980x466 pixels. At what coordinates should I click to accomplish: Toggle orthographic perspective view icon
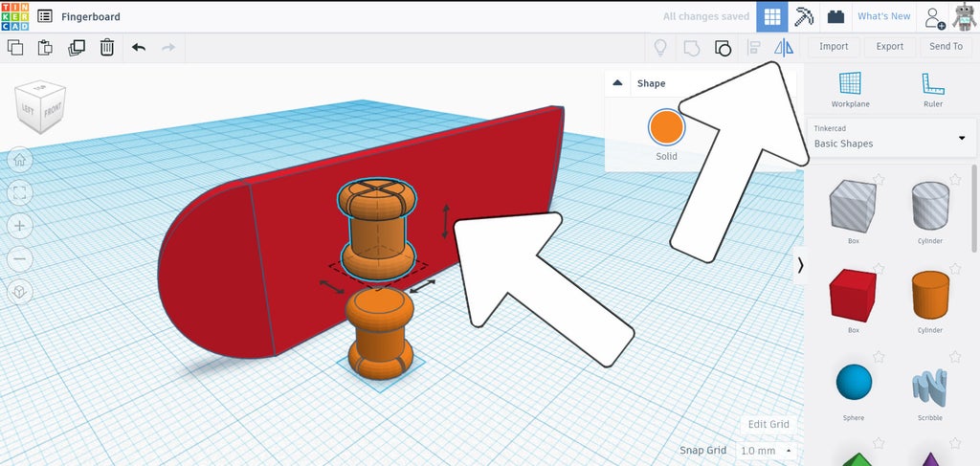[x=19, y=292]
